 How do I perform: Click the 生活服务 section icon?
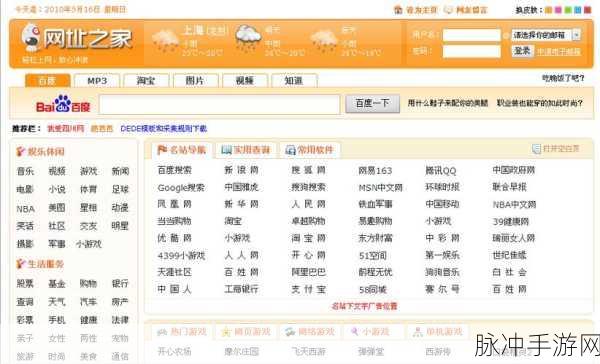(21, 263)
